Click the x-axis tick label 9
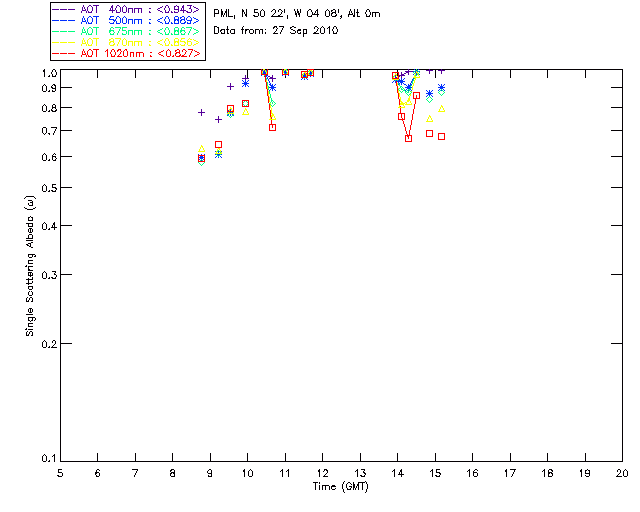The height and width of the screenshot is (512, 640). coord(210,473)
